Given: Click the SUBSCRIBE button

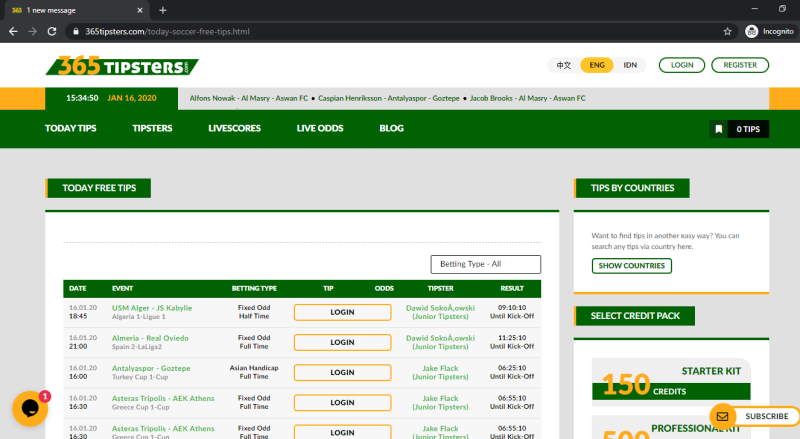Looking at the screenshot, I should coord(766,417).
